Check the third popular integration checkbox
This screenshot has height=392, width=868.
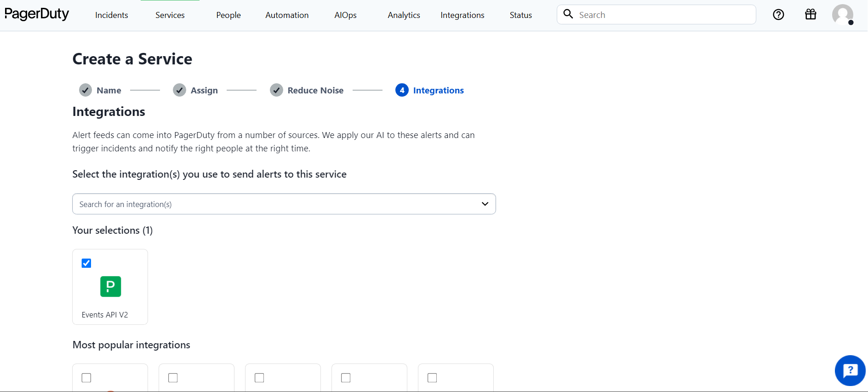pos(259,378)
